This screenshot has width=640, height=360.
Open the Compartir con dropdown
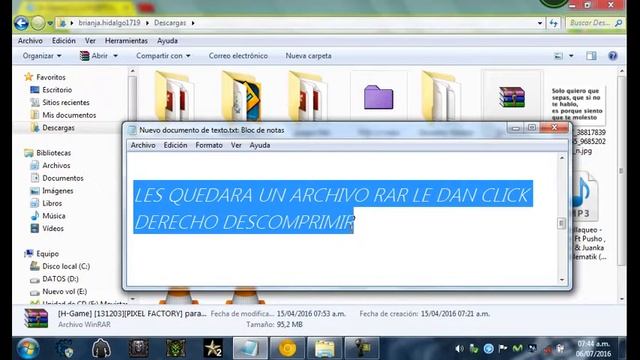pyautogui.click(x=163, y=56)
